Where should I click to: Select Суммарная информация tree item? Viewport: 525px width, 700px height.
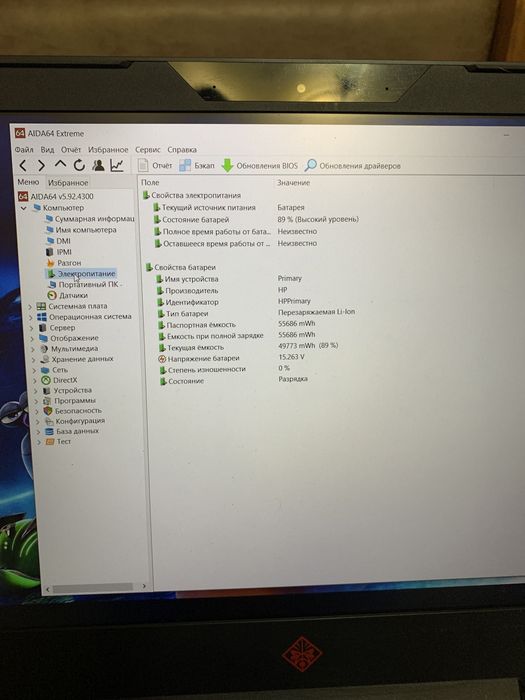[x=90, y=219]
